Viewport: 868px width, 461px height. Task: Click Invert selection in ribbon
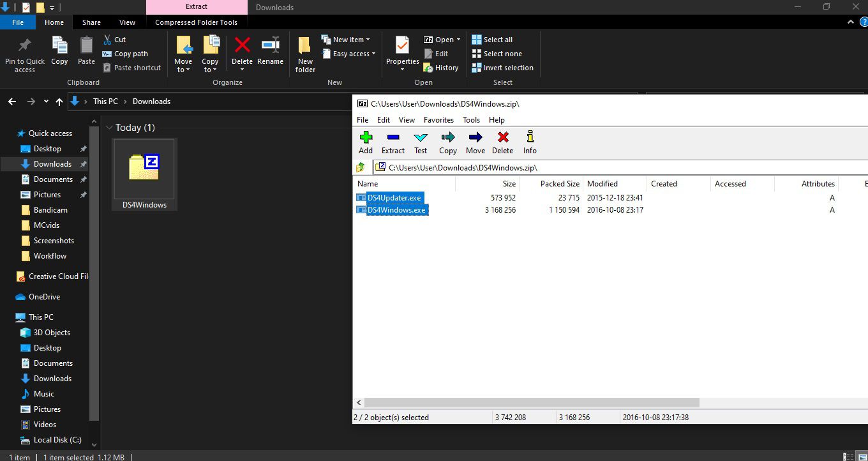pos(502,68)
